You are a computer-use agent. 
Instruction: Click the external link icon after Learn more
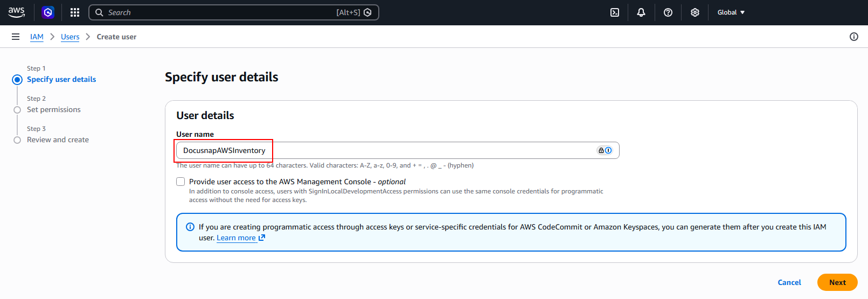pos(262,238)
